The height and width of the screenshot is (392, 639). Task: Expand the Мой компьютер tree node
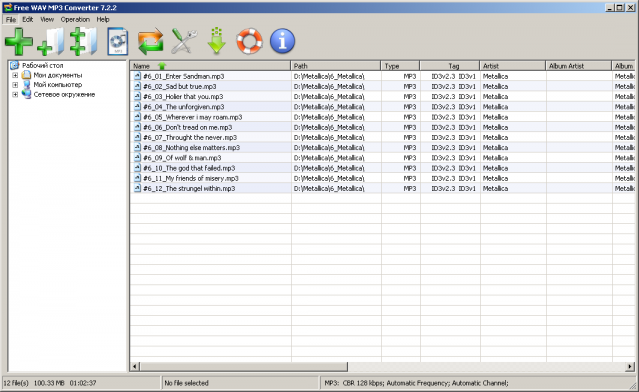point(15,85)
